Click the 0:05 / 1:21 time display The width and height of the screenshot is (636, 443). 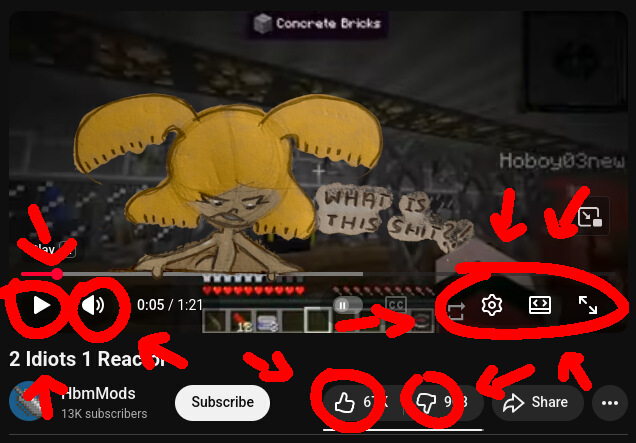170,305
